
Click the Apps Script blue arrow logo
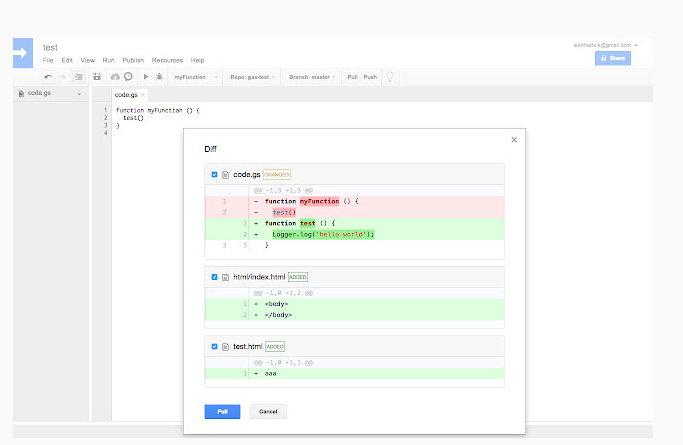(23, 53)
